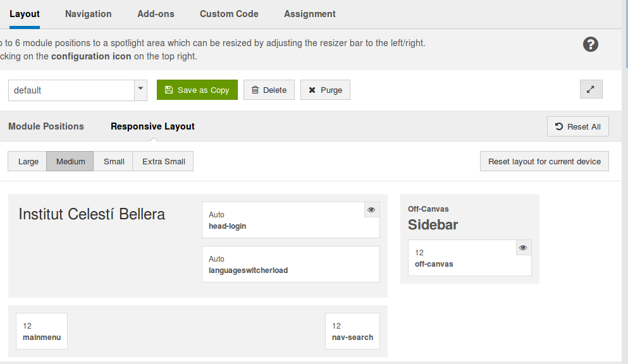Image resolution: width=628 pixels, height=364 pixels.
Task: Reset layout for current device
Action: click(x=544, y=161)
